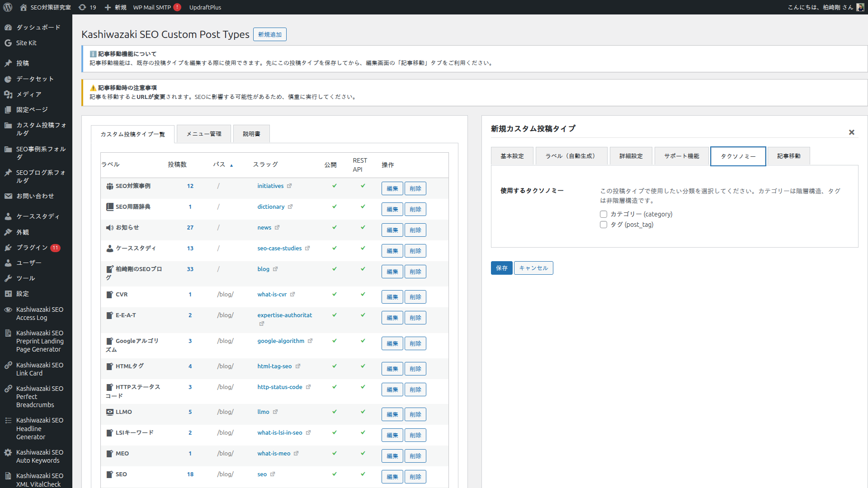The image size is (868, 488).
Task: Switch to the メニュー管理 tab
Action: 204,134
